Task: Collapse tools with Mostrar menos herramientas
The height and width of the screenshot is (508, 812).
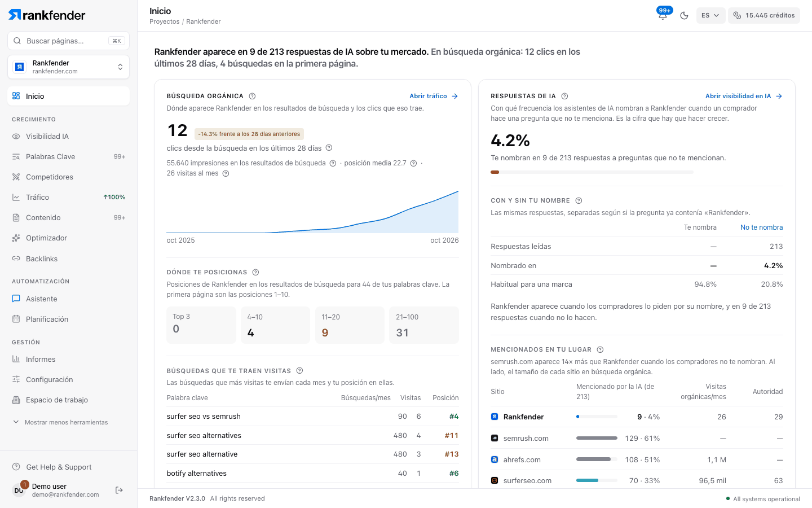Action: 61,422
